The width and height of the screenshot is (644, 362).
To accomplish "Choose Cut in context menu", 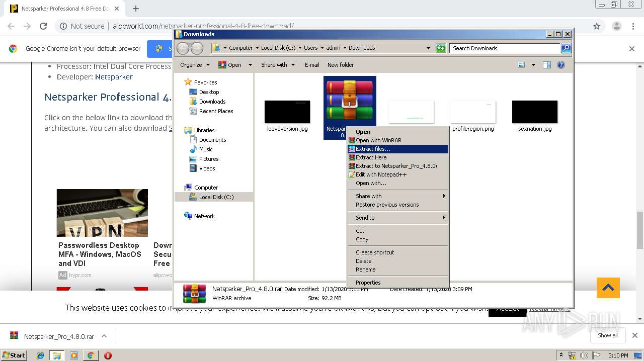I will point(397,231).
